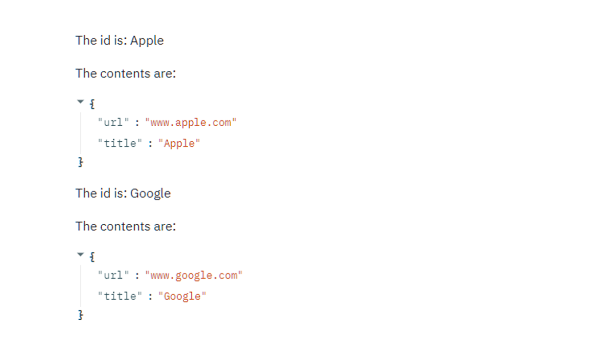Click the vertical indent guide in Apple object

pyautogui.click(x=81, y=133)
